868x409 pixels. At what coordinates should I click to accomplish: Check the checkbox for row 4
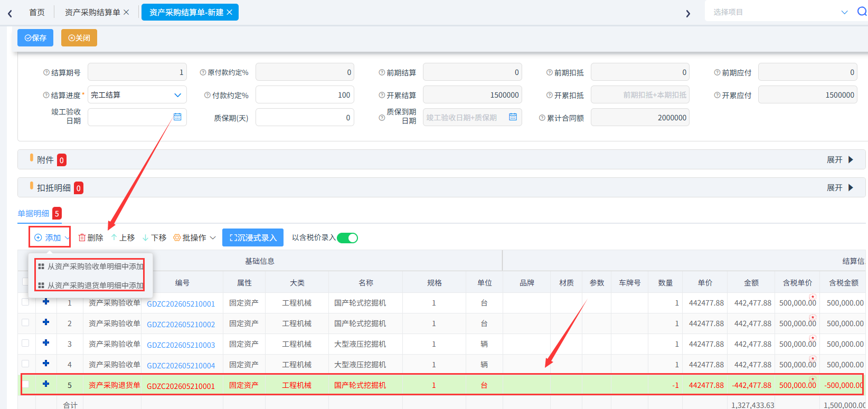[25, 364]
